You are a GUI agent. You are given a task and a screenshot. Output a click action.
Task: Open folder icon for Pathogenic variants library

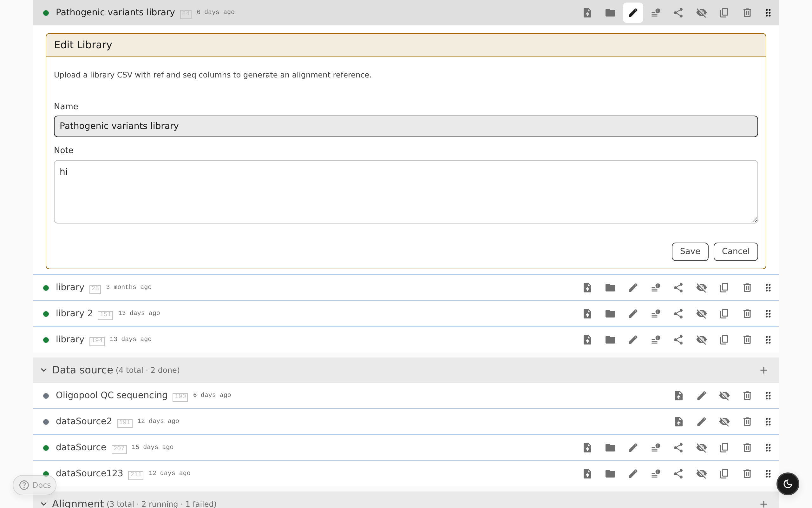click(x=610, y=13)
